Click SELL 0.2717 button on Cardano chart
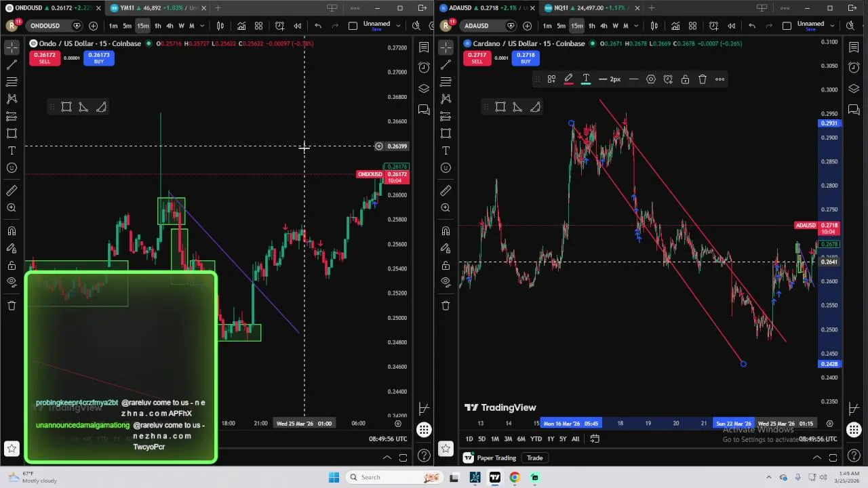The image size is (868, 488). (x=477, y=58)
